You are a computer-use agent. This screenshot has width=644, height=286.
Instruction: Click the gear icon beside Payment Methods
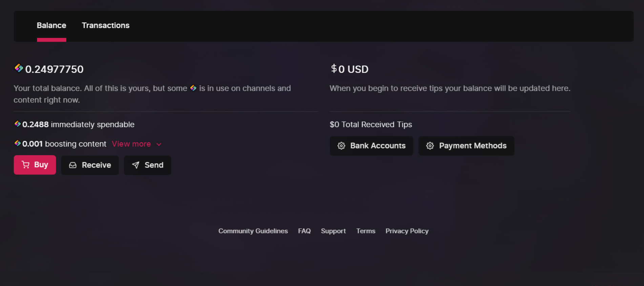tap(430, 146)
